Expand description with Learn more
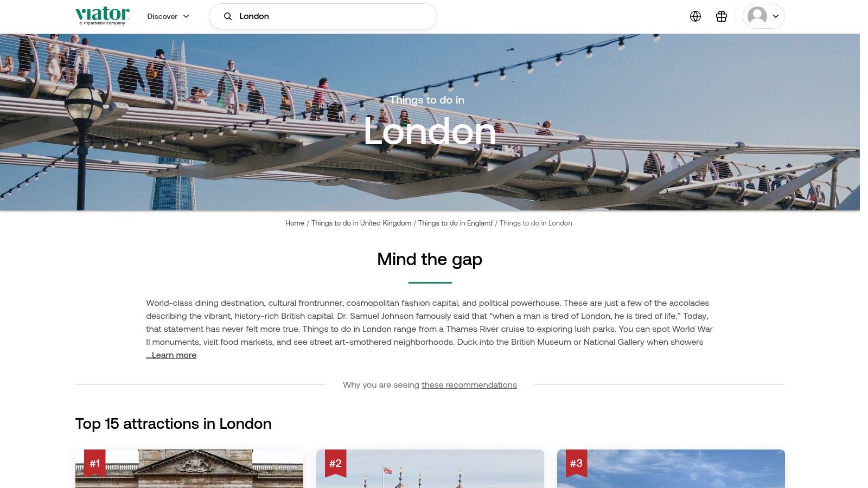868x488 pixels. (x=171, y=355)
